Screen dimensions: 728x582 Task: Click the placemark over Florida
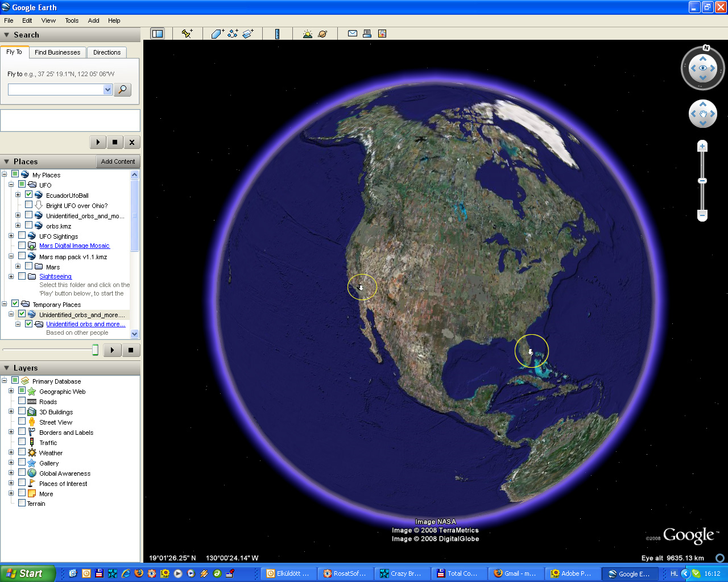point(531,352)
